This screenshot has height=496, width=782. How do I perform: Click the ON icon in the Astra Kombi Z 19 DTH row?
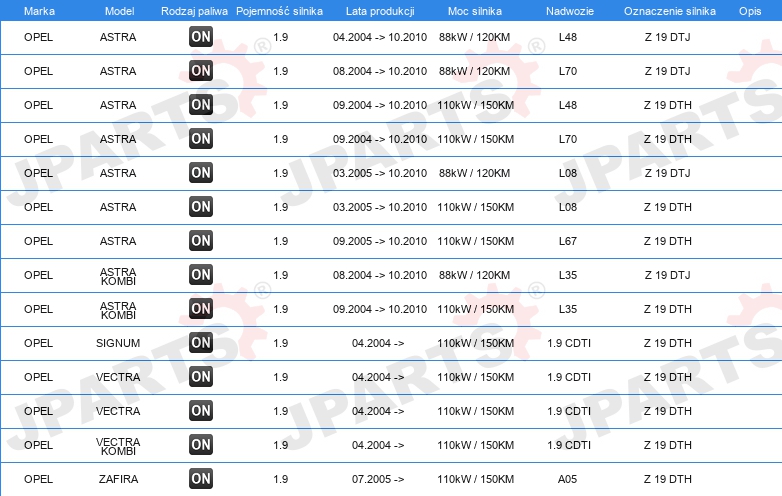click(x=201, y=309)
